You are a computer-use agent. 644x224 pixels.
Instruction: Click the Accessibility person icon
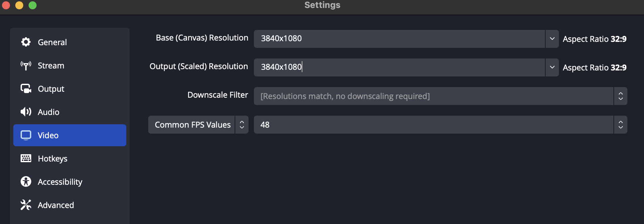pos(26,182)
